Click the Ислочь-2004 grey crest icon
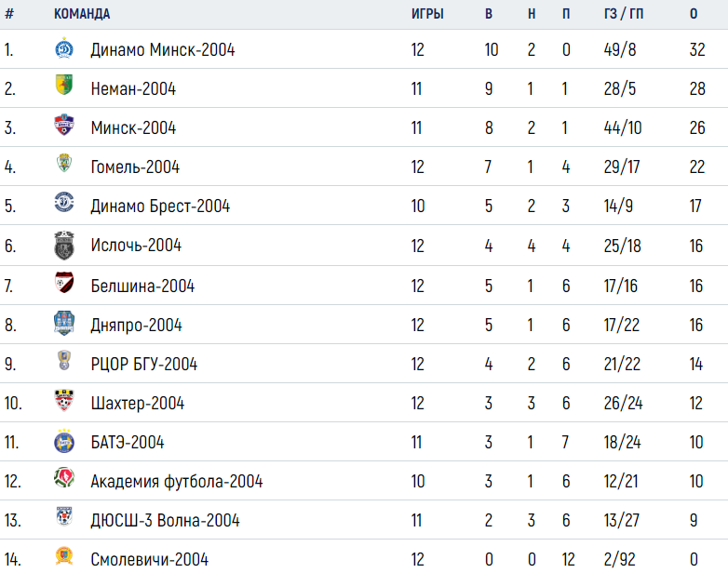Image resolution: width=728 pixels, height=573 pixels. (64, 245)
